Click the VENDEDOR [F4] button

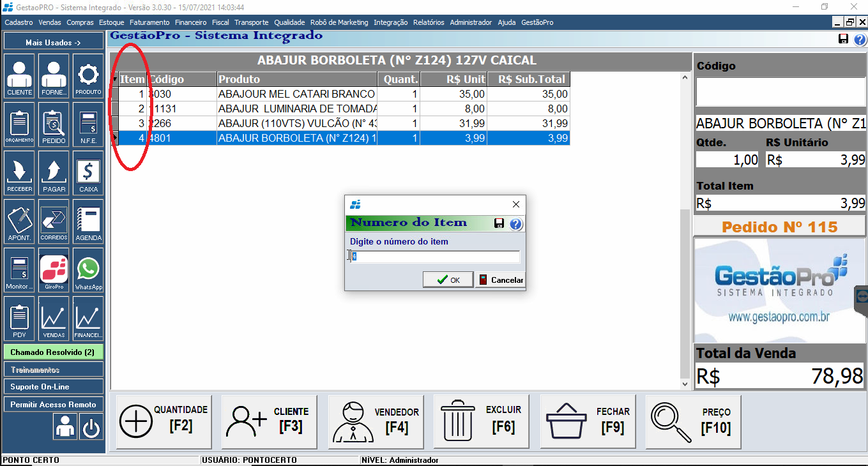coord(376,421)
